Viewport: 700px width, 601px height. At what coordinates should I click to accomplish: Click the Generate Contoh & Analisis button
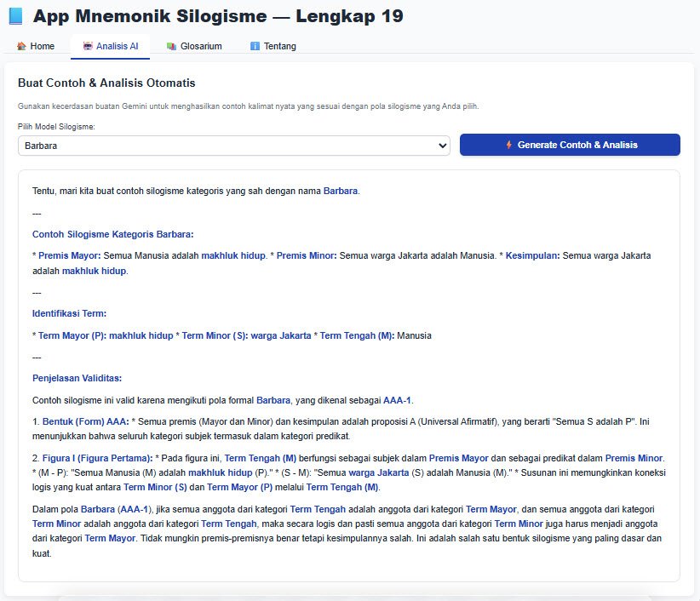point(570,145)
